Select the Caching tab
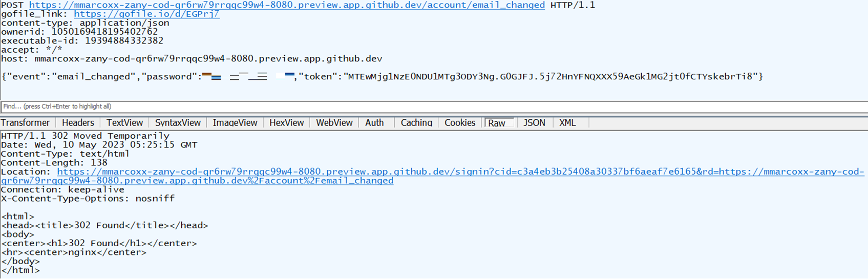Image resolution: width=868 pixels, height=279 pixels. click(416, 123)
